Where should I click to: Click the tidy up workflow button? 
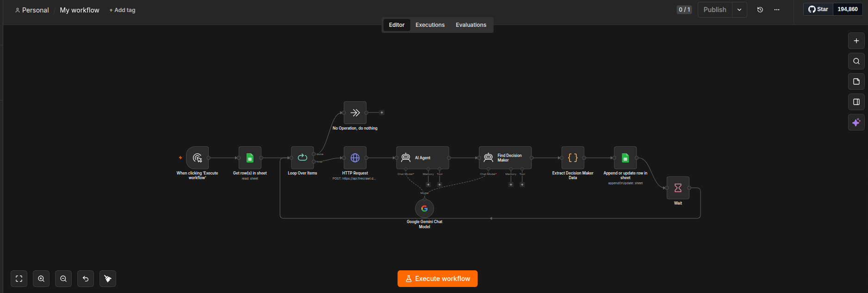click(x=108, y=279)
